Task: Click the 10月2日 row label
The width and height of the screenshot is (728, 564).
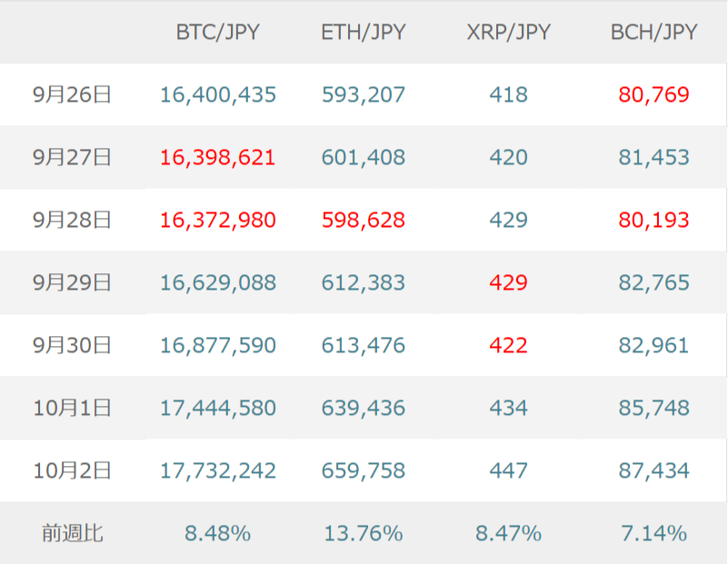Action: click(72, 470)
